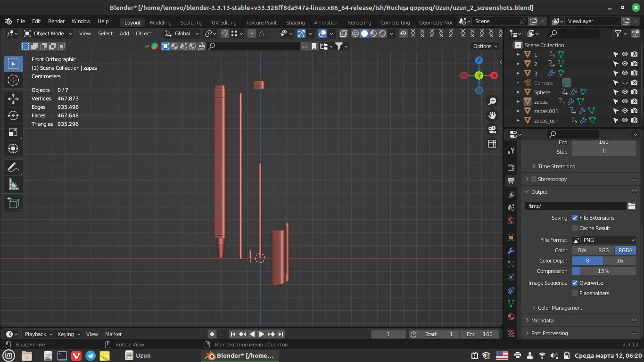Select the Rotate tool
Image resolution: width=644 pixels, height=362 pixels.
(14, 115)
